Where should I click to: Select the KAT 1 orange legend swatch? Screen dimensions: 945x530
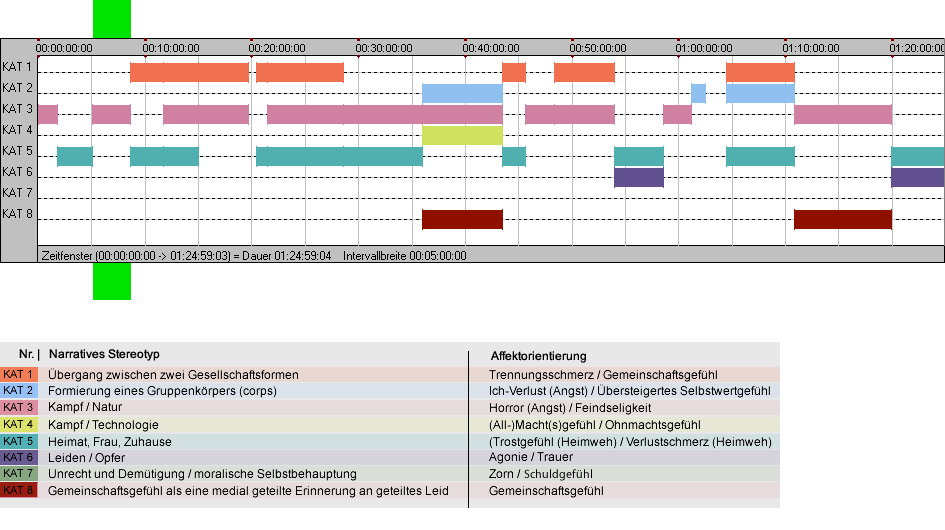coord(19,374)
